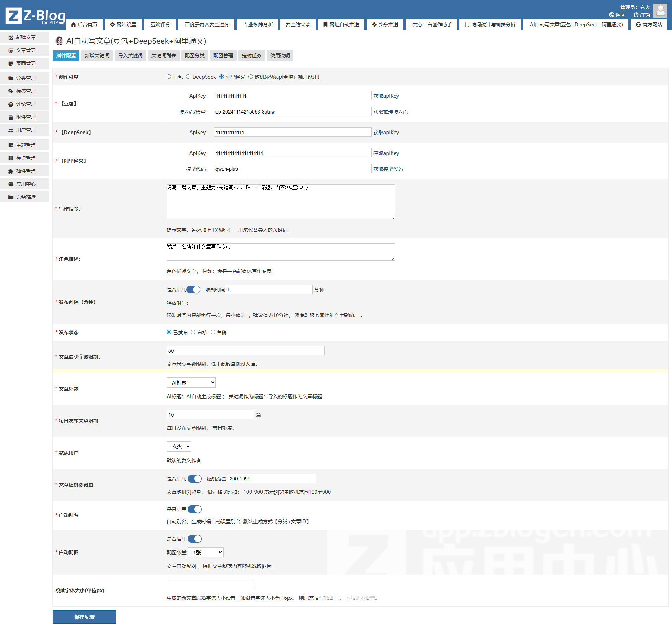672x626 pixels.
Task: Click the 用户管理 people icon
Action: click(11, 130)
